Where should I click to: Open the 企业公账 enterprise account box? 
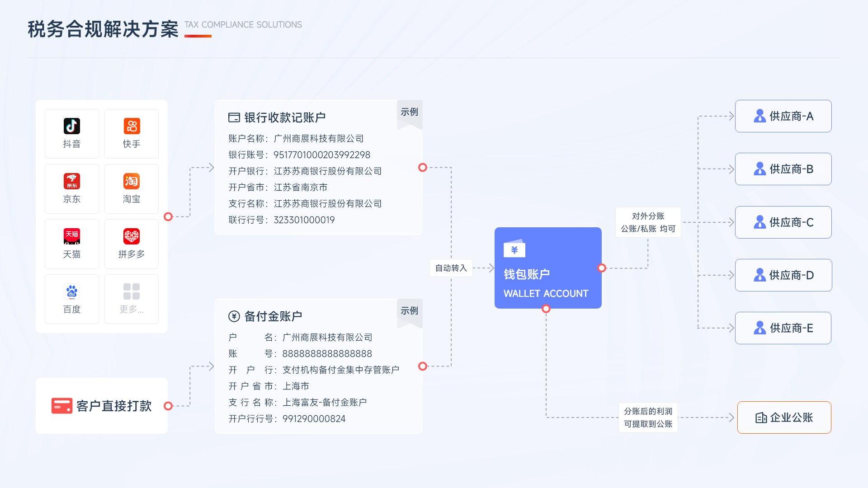click(x=784, y=418)
